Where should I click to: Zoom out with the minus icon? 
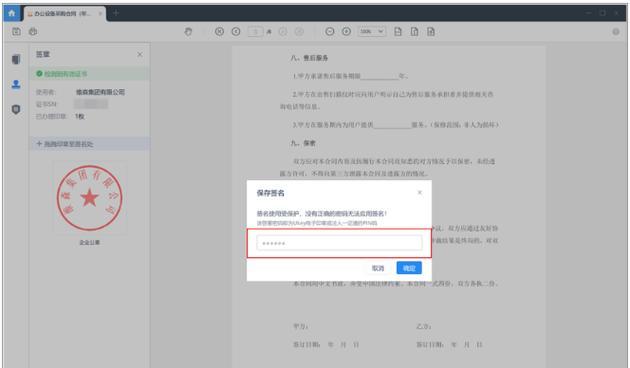click(x=329, y=31)
